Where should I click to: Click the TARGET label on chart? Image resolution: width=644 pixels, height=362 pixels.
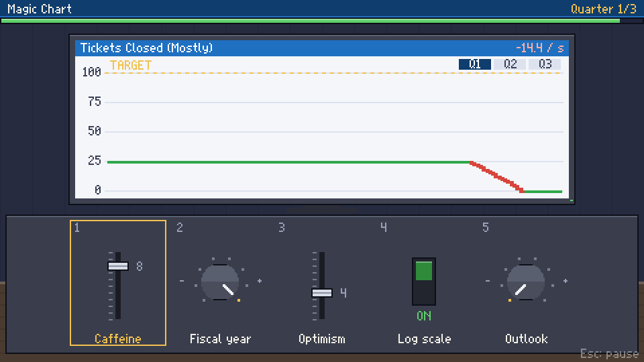tap(131, 65)
